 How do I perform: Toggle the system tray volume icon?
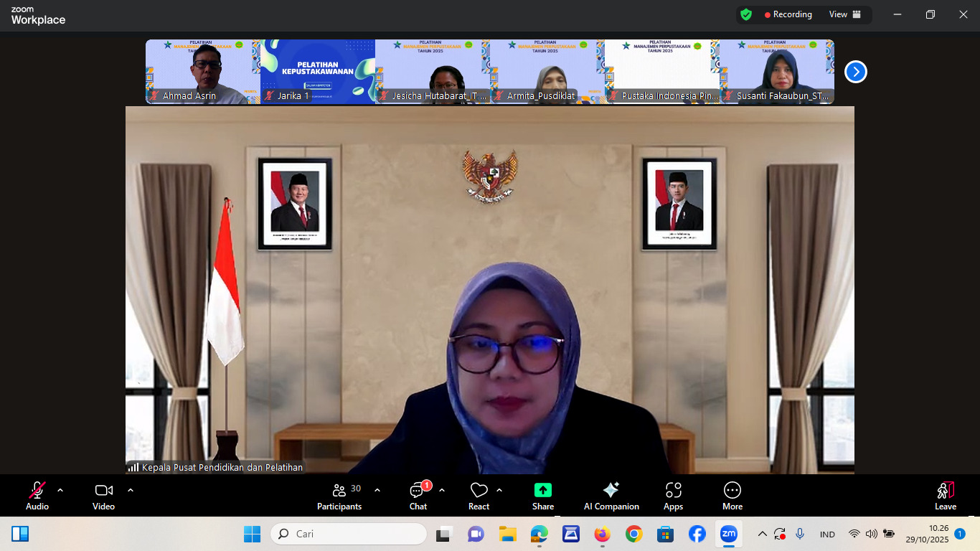[871, 534]
